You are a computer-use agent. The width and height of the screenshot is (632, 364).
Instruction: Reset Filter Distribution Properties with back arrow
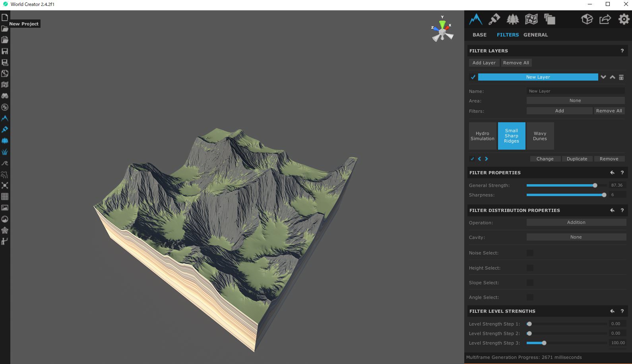point(612,210)
